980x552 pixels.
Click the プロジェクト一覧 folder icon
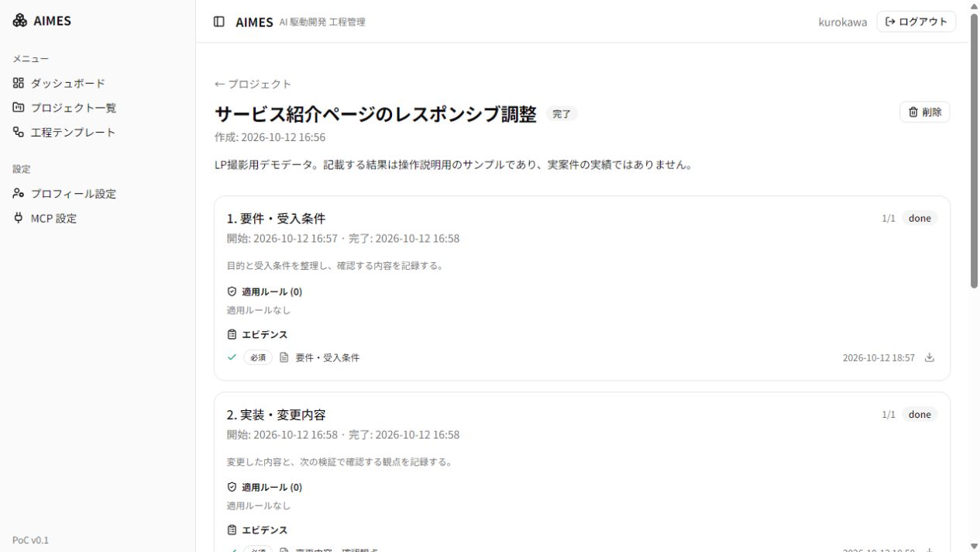(x=19, y=108)
